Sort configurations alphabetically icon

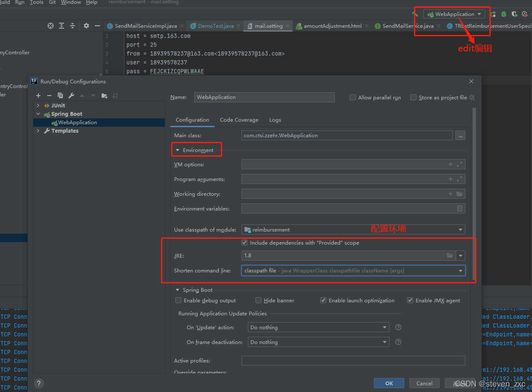[x=115, y=96]
